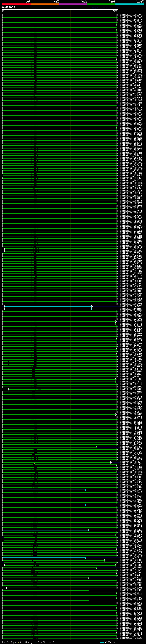Select entry UniRef100_Q7Q3G2
The height and width of the screenshot is (644, 146).
[131, 37]
